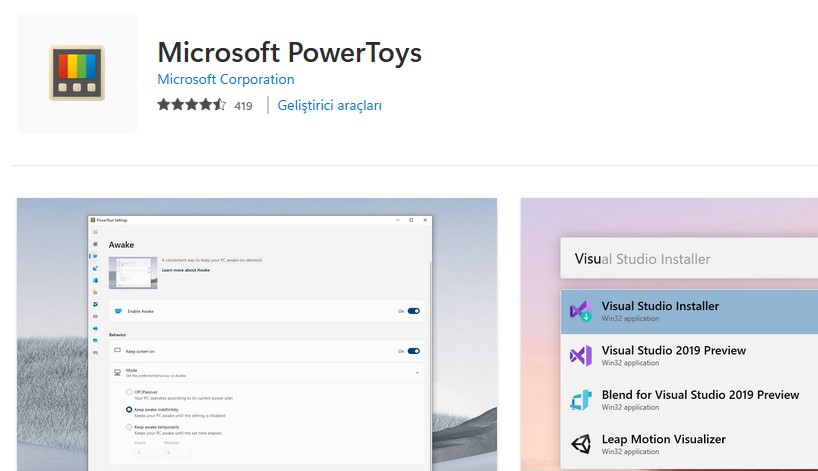The width and height of the screenshot is (818, 471).
Task: Click the Visual Studio Installer search box
Action: (690, 259)
